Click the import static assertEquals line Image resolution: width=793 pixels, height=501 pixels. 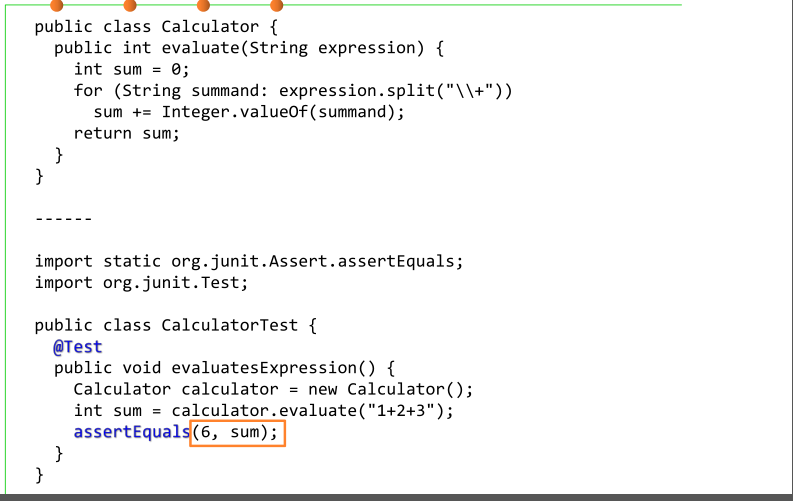click(249, 262)
